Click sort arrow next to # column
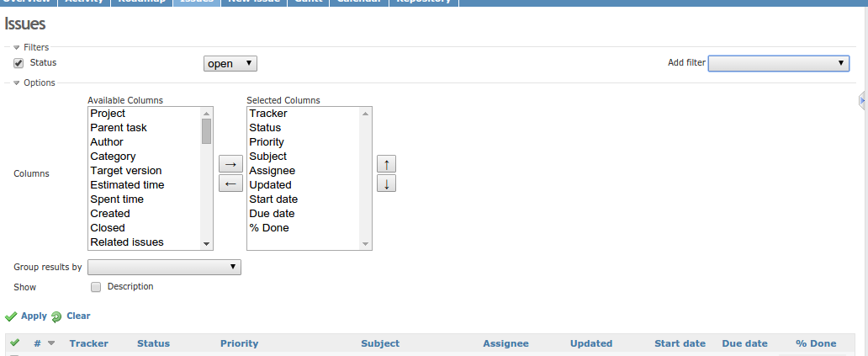Screen dimensions: 868x356 pyautogui.click(x=51, y=343)
